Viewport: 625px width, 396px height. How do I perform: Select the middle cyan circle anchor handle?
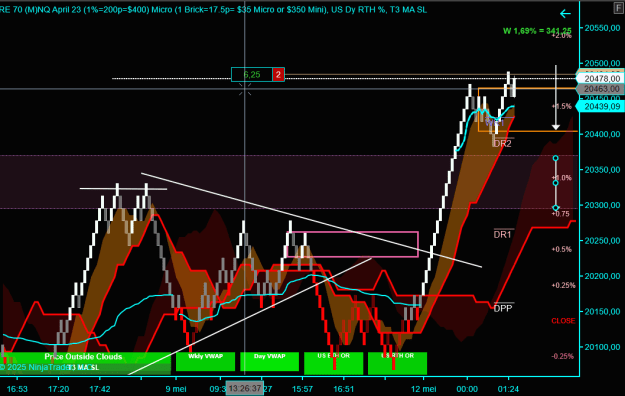click(x=555, y=183)
